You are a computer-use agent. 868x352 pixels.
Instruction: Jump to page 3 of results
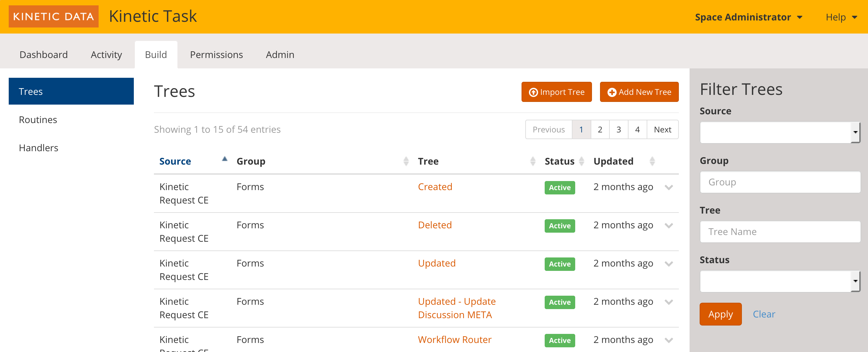[x=619, y=129]
